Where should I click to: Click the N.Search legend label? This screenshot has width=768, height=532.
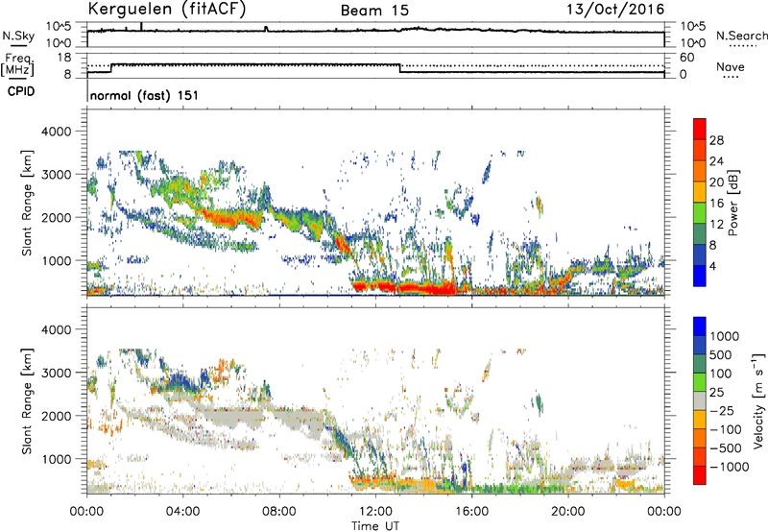click(x=741, y=36)
